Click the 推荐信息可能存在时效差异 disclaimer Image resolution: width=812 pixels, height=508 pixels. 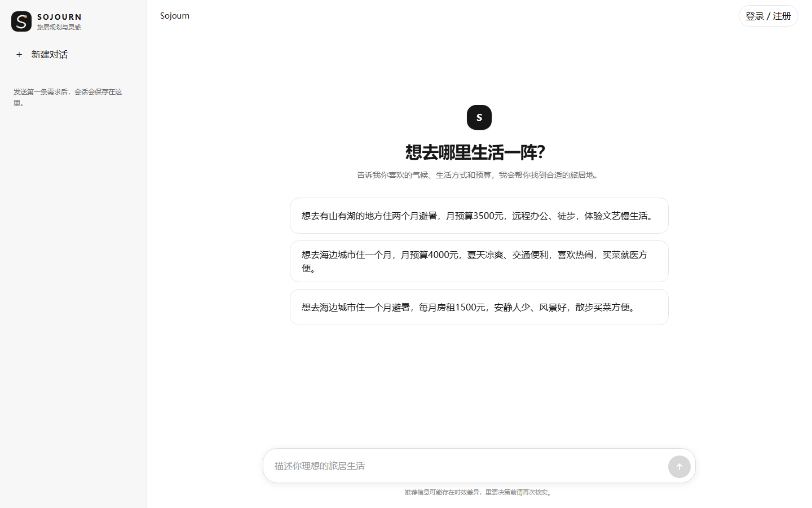pos(479,492)
